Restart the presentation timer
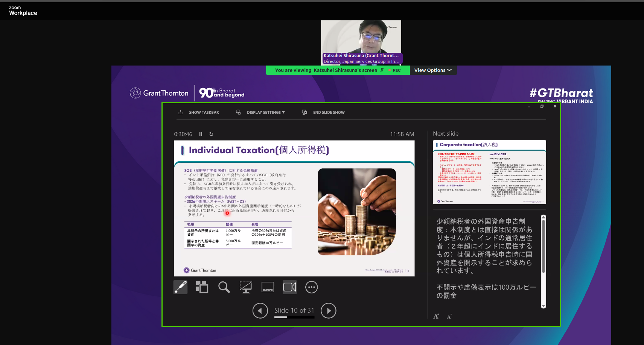The image size is (644, 345). [211, 134]
